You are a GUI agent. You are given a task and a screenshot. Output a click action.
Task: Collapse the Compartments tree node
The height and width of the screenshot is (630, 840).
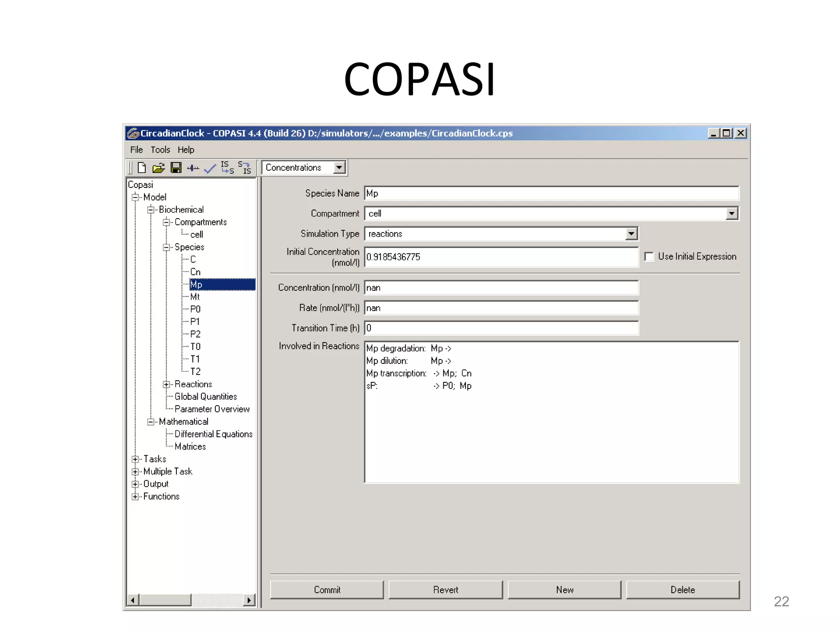166,222
